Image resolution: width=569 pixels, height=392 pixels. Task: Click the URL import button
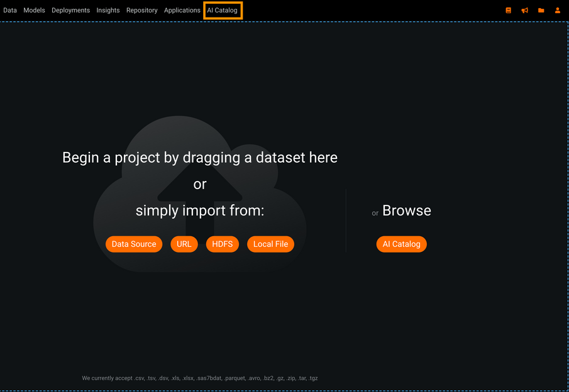click(x=184, y=244)
